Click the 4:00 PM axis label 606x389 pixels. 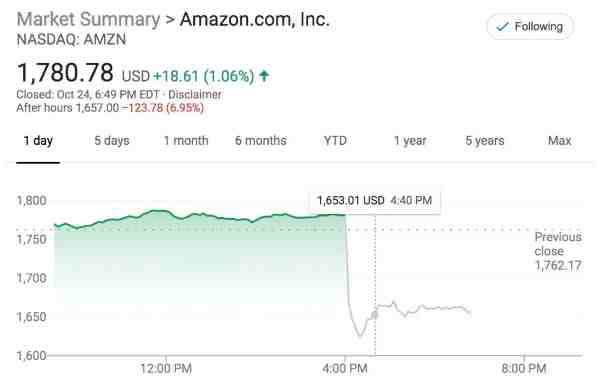coord(345,369)
